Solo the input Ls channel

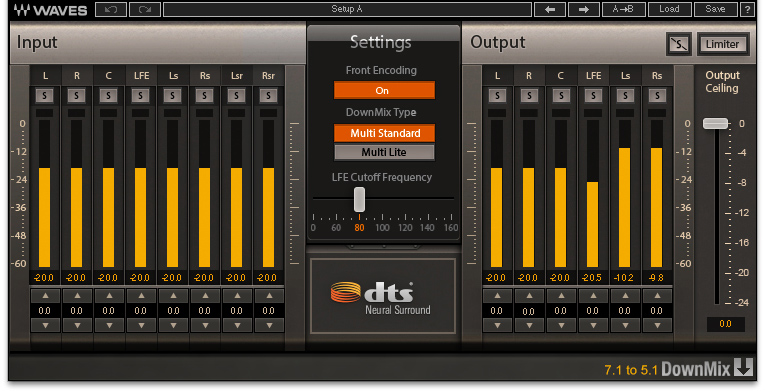pos(172,96)
